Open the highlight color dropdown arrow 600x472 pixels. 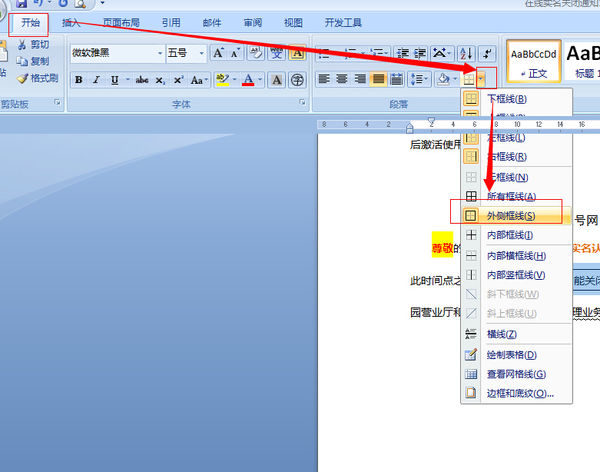pyautogui.click(x=235, y=80)
